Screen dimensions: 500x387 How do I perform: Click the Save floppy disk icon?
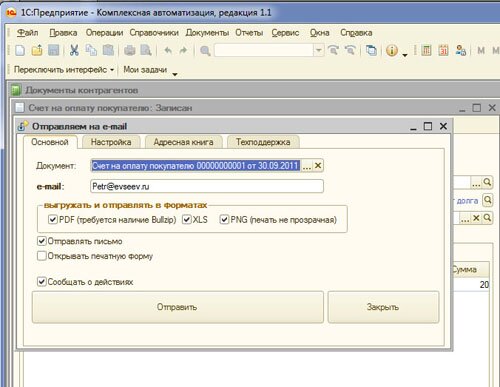[54, 50]
